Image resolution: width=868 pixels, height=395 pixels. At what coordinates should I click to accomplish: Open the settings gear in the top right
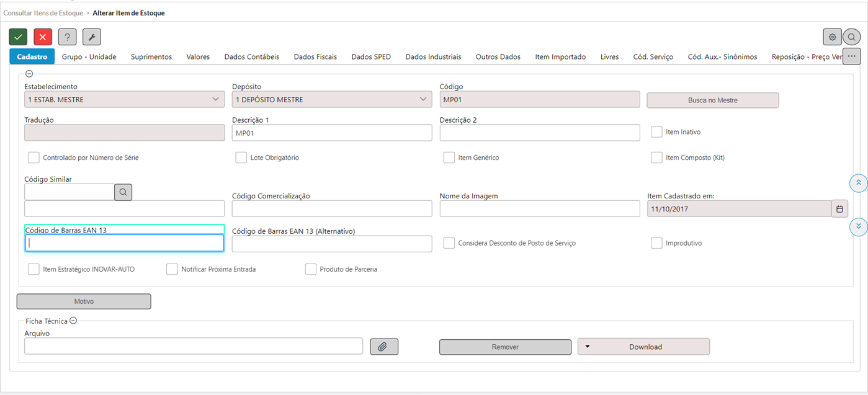pyautogui.click(x=833, y=37)
